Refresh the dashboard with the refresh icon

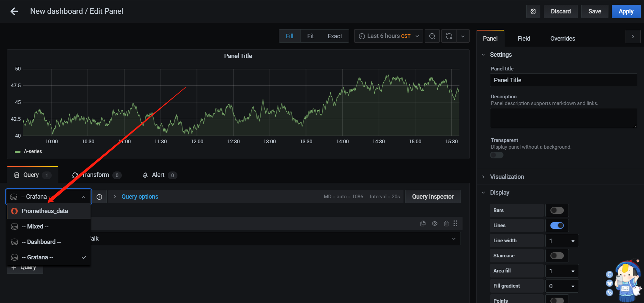[x=449, y=36]
